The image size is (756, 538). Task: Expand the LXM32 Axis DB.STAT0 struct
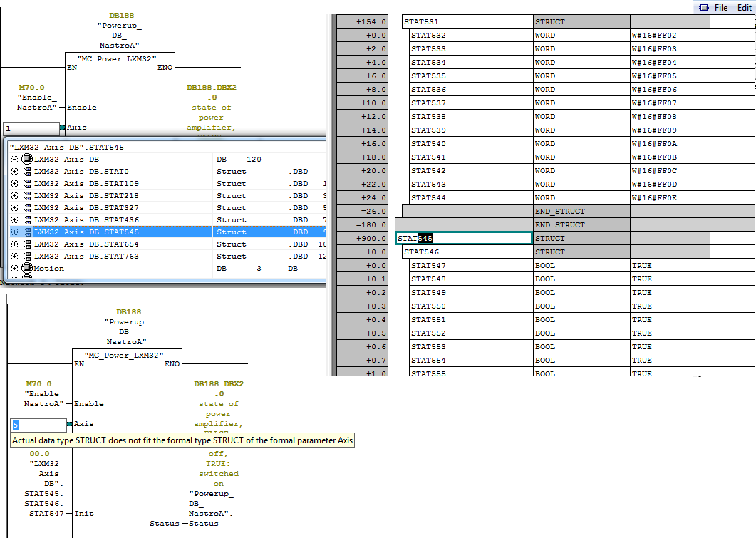click(x=14, y=171)
